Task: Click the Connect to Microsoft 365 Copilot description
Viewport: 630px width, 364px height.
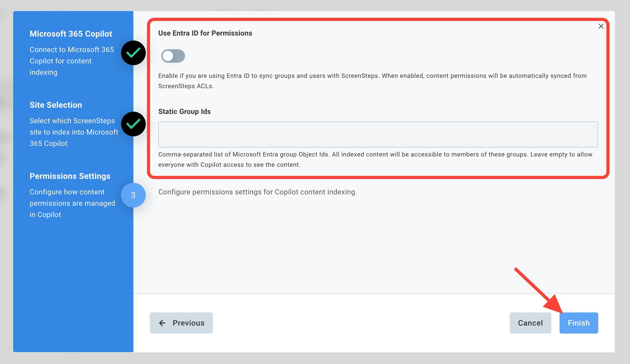Action: 71,61
